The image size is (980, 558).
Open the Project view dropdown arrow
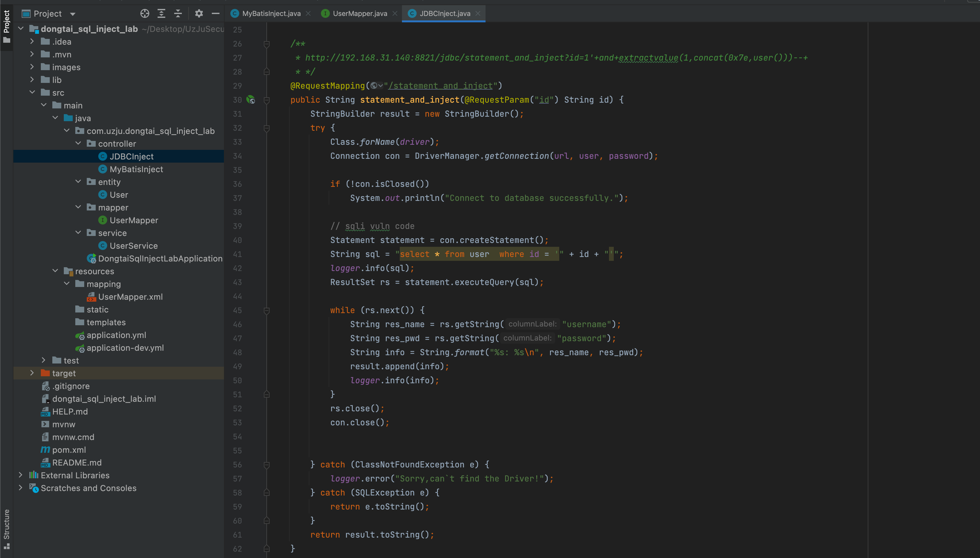tap(73, 14)
